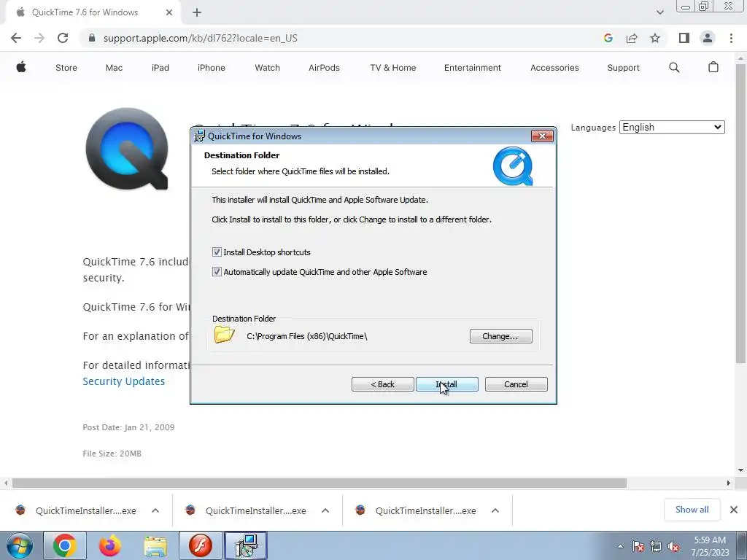Expand third QuickTimeInstaller download options

(x=495, y=510)
